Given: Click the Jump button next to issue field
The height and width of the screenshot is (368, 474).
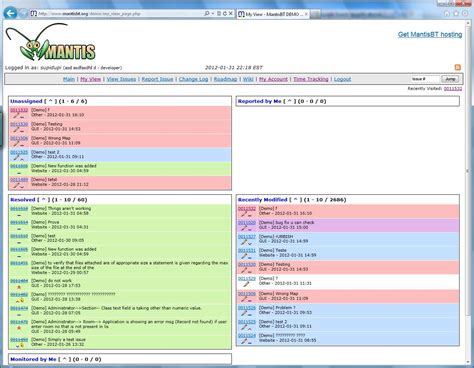Looking at the screenshot, I should click(x=450, y=79).
